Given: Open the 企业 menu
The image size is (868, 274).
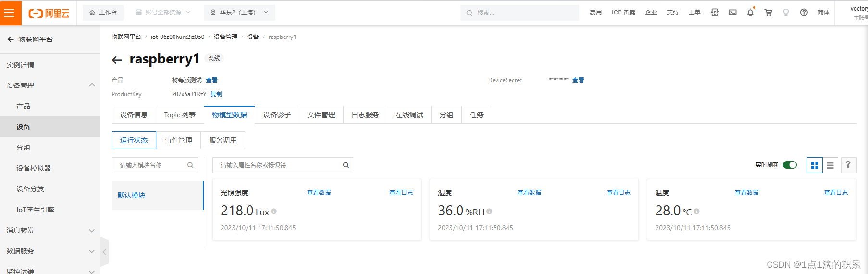Looking at the screenshot, I should click(651, 12).
